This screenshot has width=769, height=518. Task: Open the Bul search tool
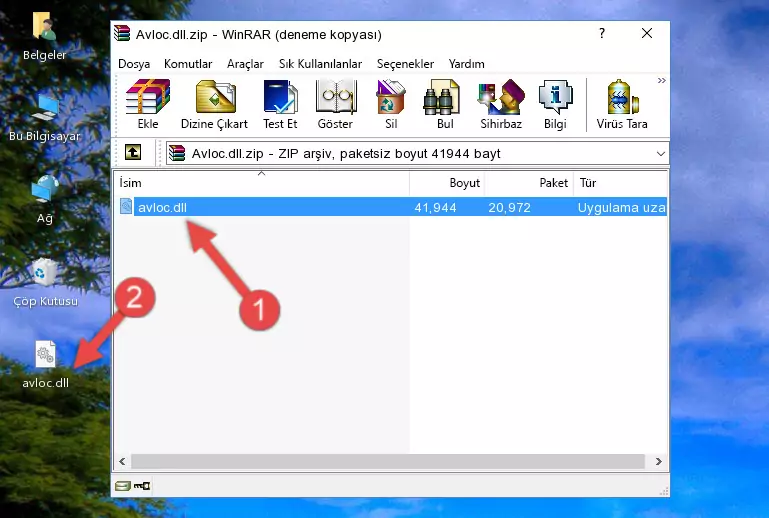click(x=445, y=104)
